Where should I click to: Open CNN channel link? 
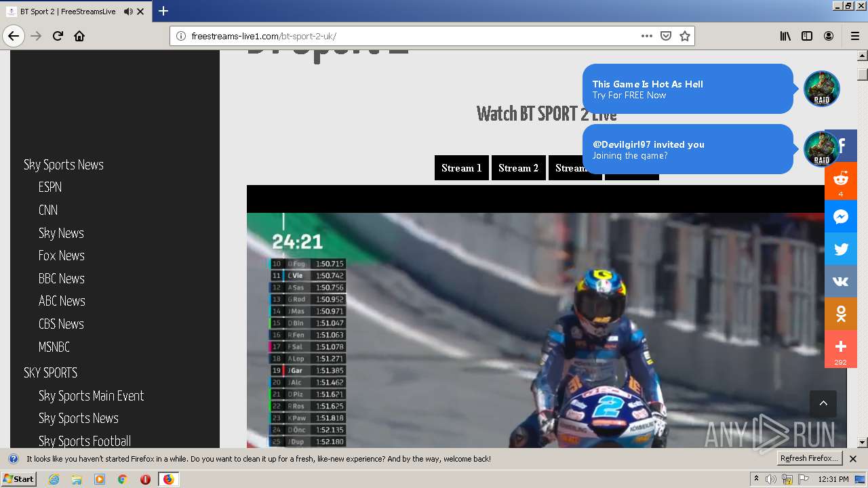[48, 210]
